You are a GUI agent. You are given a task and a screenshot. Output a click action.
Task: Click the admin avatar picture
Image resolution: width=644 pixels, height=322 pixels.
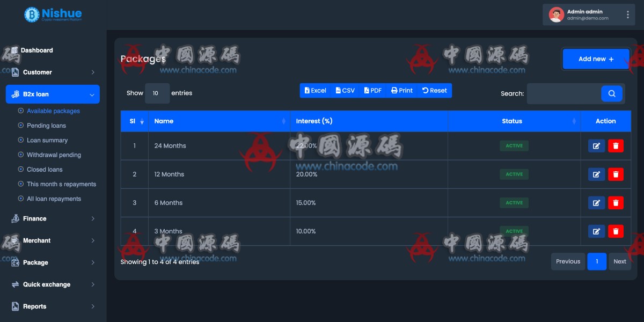[556, 15]
